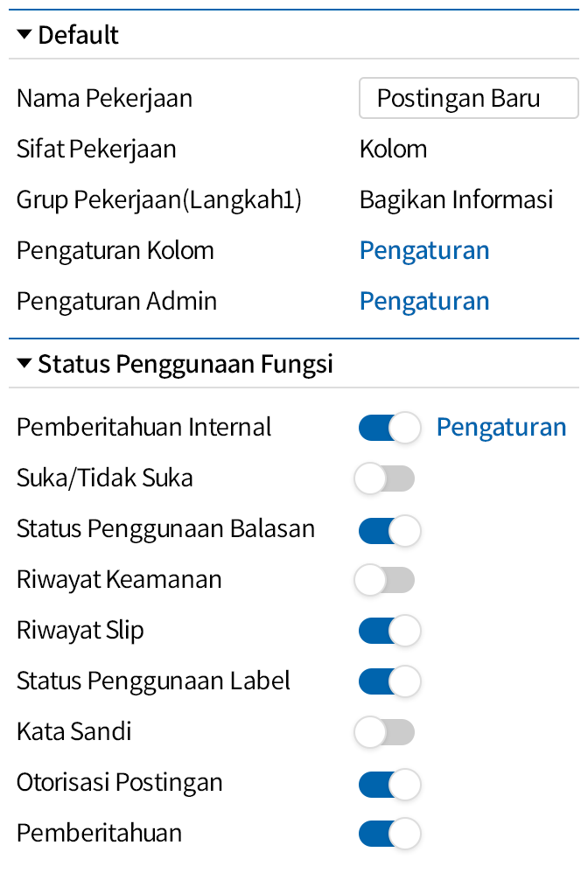Disable the Pemberitahuan Internal toggle
The width and height of the screenshot is (588, 873).
pos(389,428)
